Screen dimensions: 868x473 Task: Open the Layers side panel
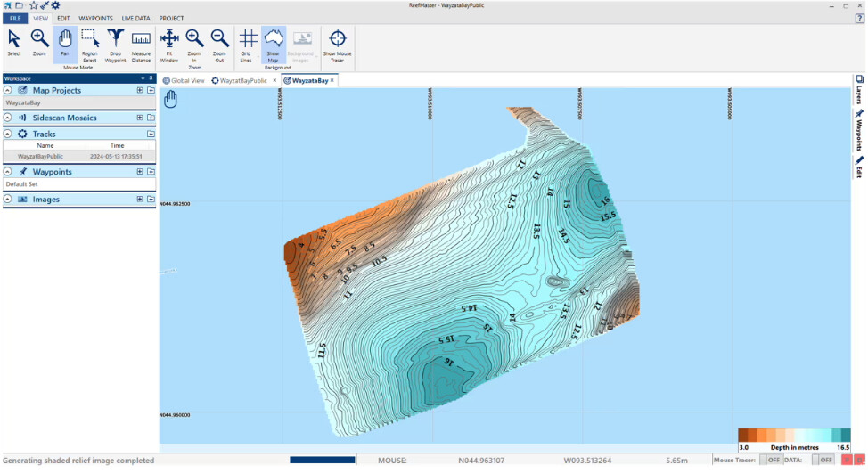(x=859, y=89)
